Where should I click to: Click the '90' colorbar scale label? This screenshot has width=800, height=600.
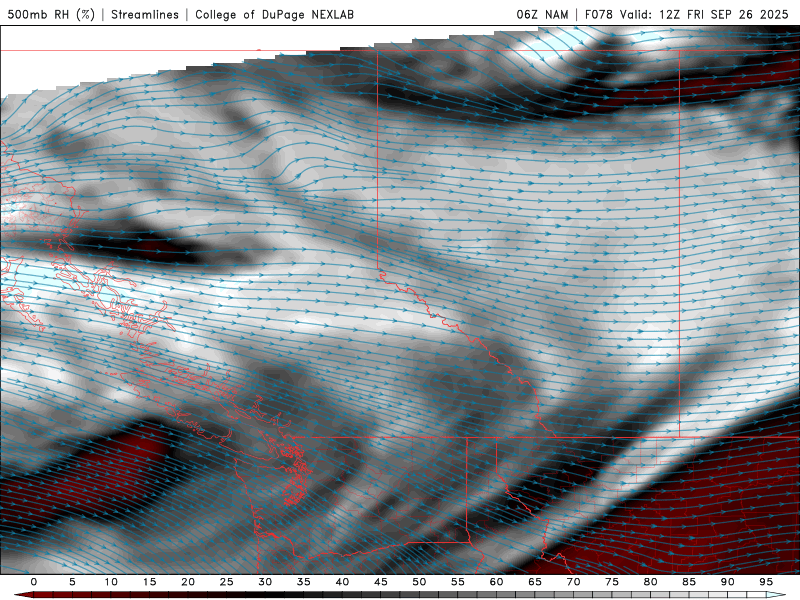[727, 582]
